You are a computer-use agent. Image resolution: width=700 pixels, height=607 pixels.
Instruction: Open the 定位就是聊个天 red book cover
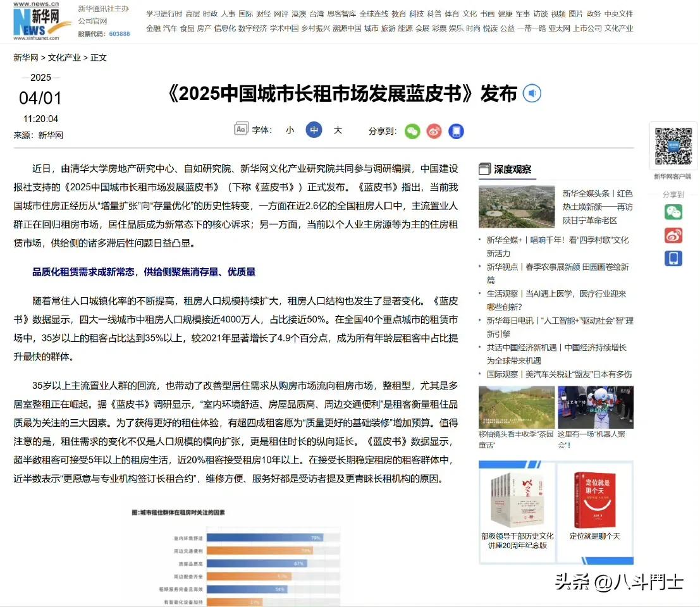595,500
